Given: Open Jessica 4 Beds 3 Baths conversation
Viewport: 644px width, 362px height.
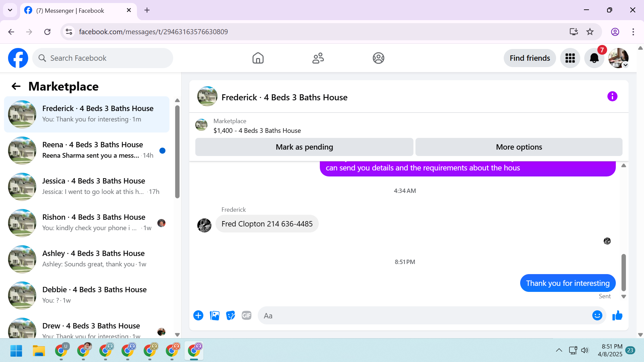Looking at the screenshot, I should click(x=87, y=187).
